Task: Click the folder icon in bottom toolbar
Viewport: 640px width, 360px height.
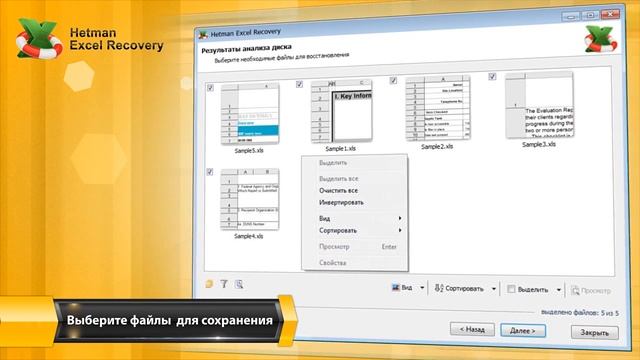Action: click(x=209, y=284)
